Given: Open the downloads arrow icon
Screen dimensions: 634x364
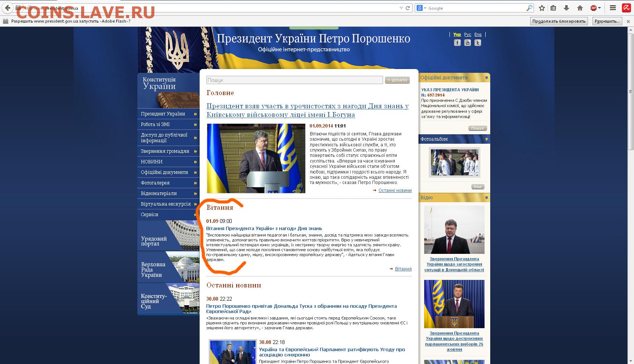Looking at the screenshot, I should [x=566, y=8].
